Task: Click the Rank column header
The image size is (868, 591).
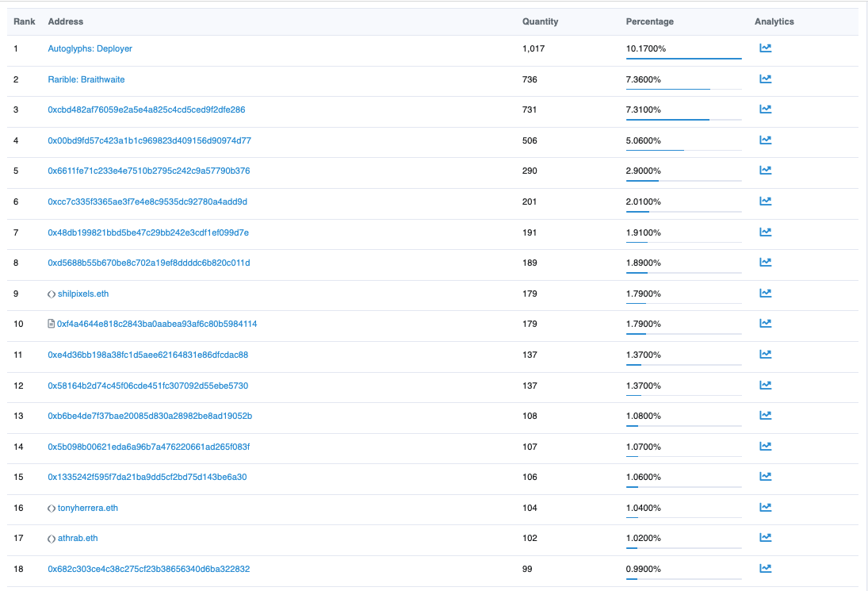Action: 25,21
